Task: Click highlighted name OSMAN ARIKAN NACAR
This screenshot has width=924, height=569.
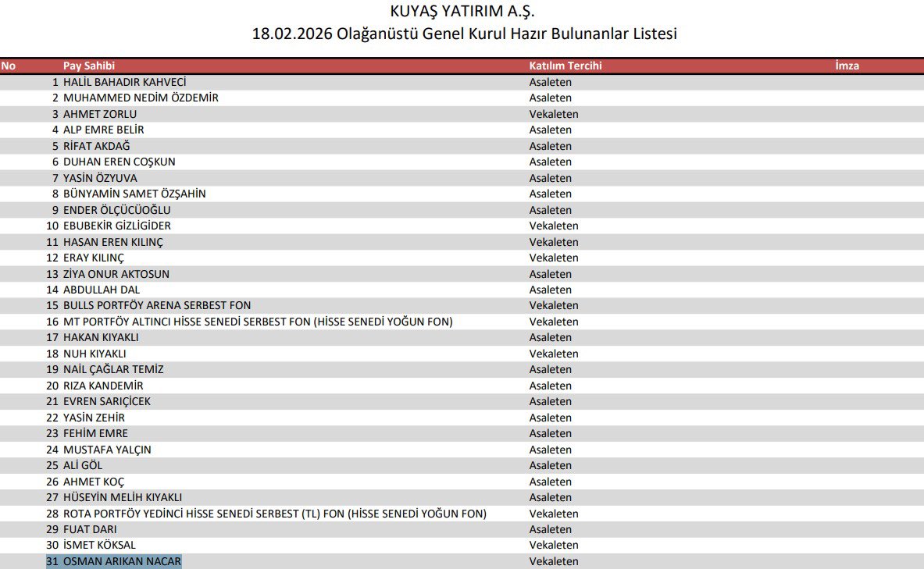Action: pyautogui.click(x=123, y=561)
